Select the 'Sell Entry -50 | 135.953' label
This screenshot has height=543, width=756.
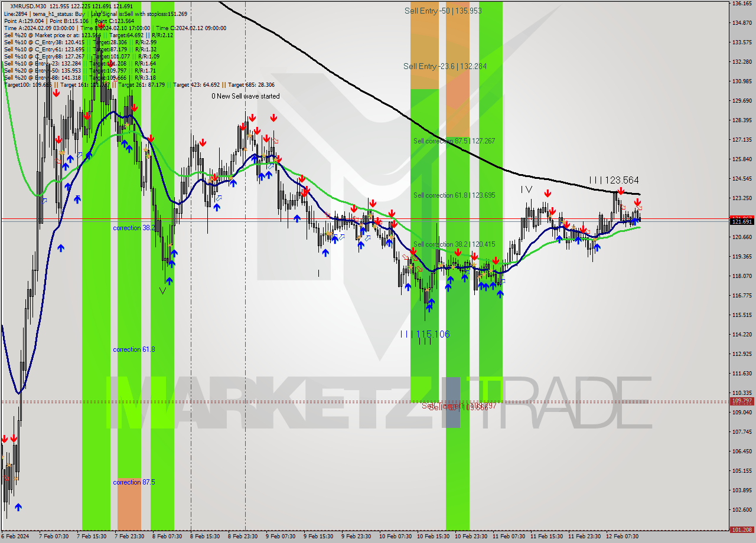pos(443,11)
